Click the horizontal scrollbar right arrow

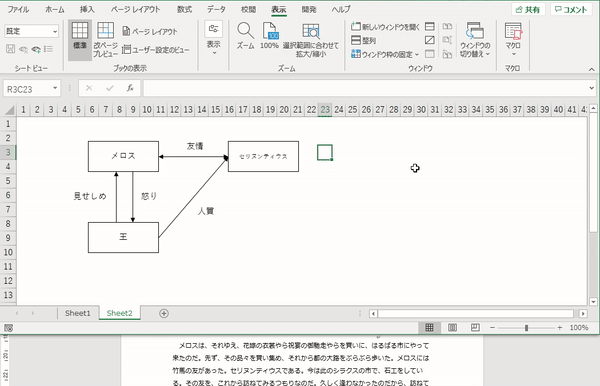pos(583,314)
